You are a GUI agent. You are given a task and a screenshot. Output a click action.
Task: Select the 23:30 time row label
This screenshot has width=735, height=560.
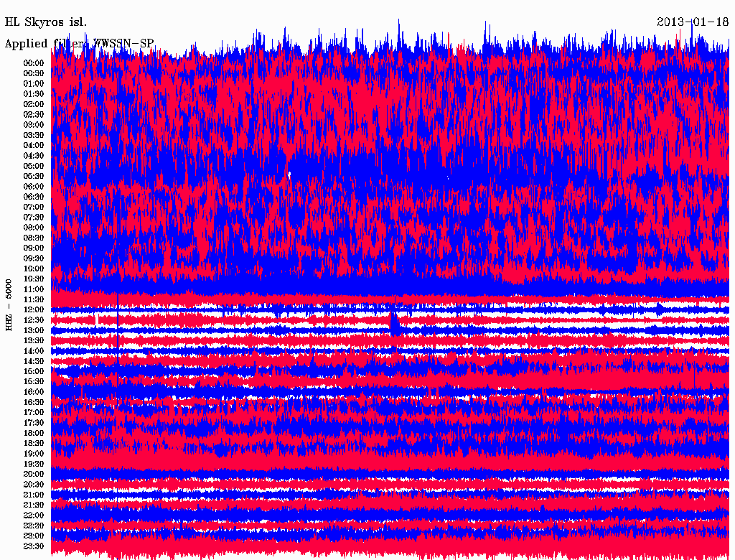point(34,546)
